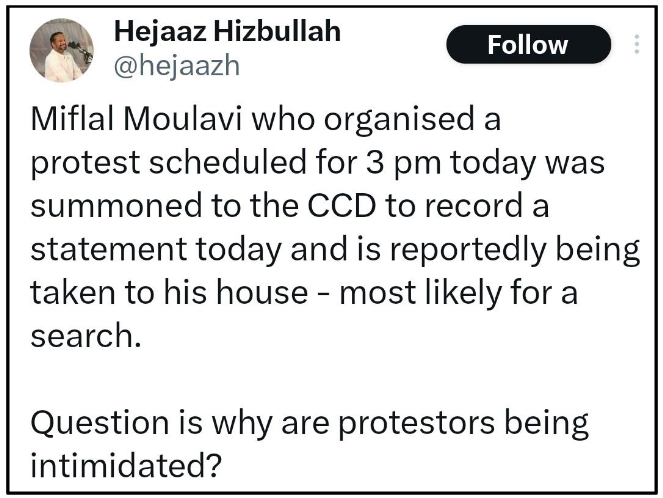Click the @hejaazh handle
This screenshot has width=663, height=498.
tap(177, 66)
